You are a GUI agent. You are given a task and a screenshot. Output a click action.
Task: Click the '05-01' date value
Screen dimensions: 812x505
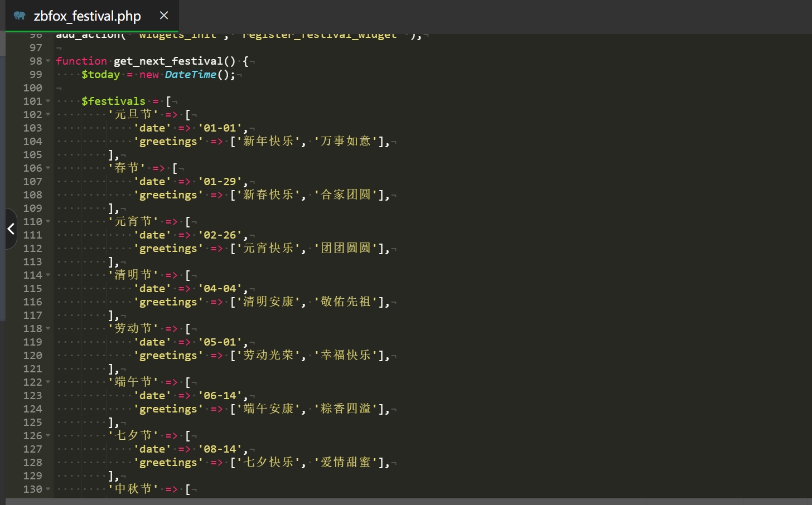220,342
